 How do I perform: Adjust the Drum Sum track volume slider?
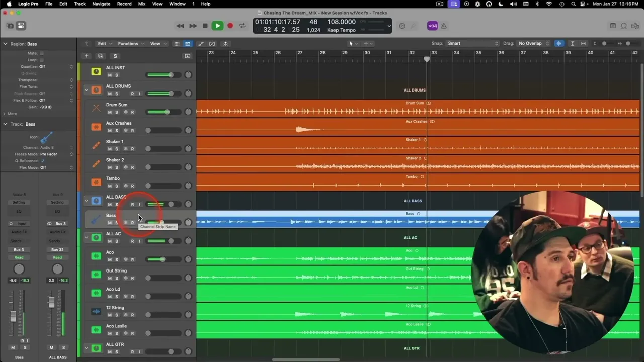pos(164,112)
